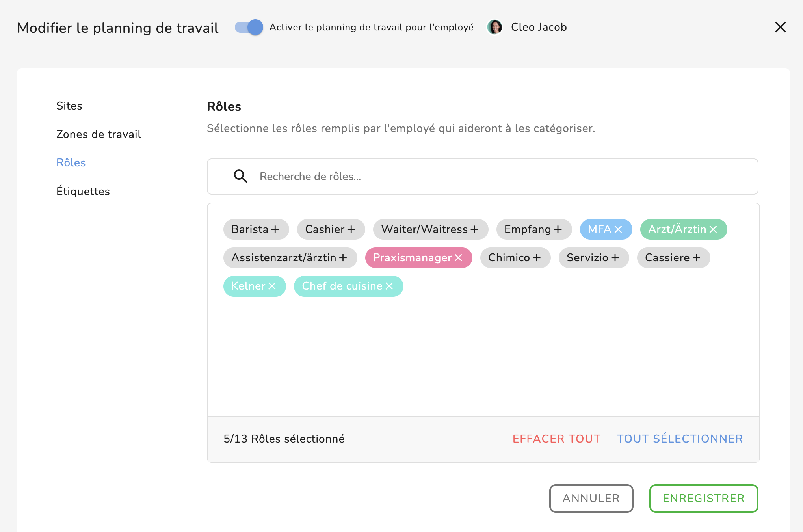Open the Étiquettes section
The width and height of the screenshot is (803, 532).
pos(83,191)
